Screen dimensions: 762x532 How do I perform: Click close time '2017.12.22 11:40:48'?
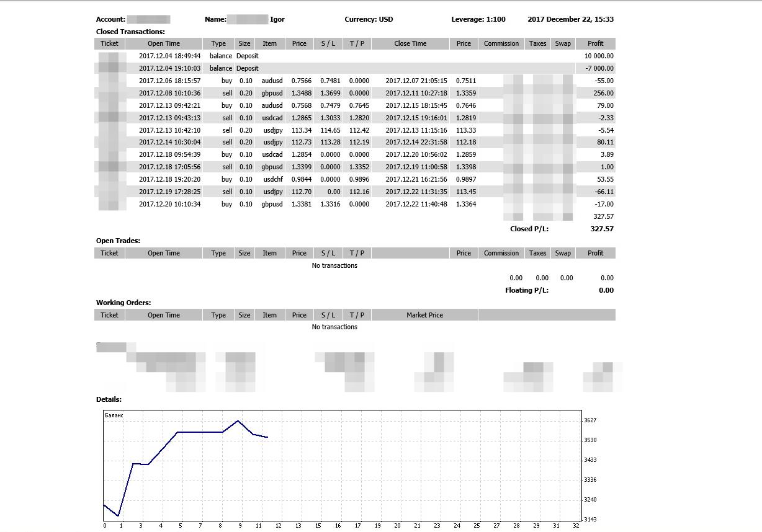coord(416,204)
